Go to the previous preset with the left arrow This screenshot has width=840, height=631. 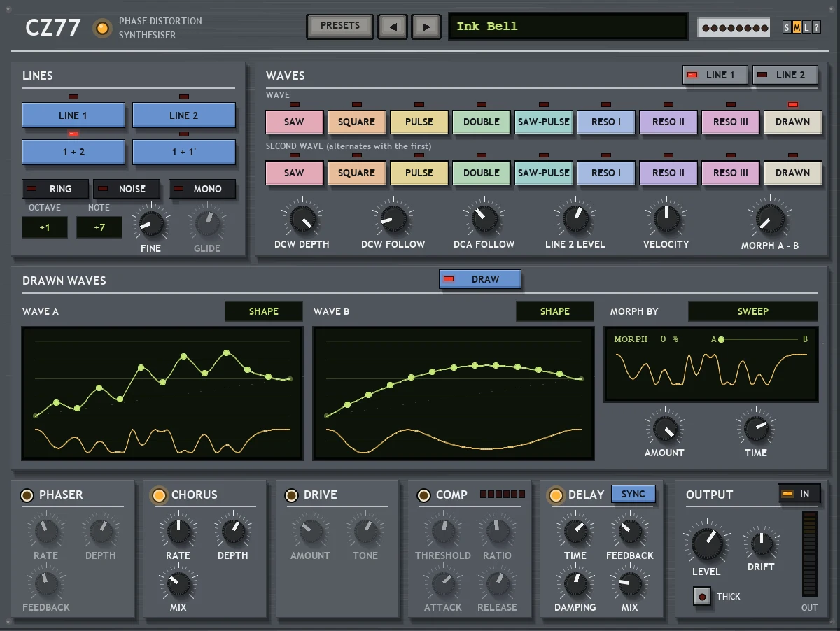pos(393,27)
